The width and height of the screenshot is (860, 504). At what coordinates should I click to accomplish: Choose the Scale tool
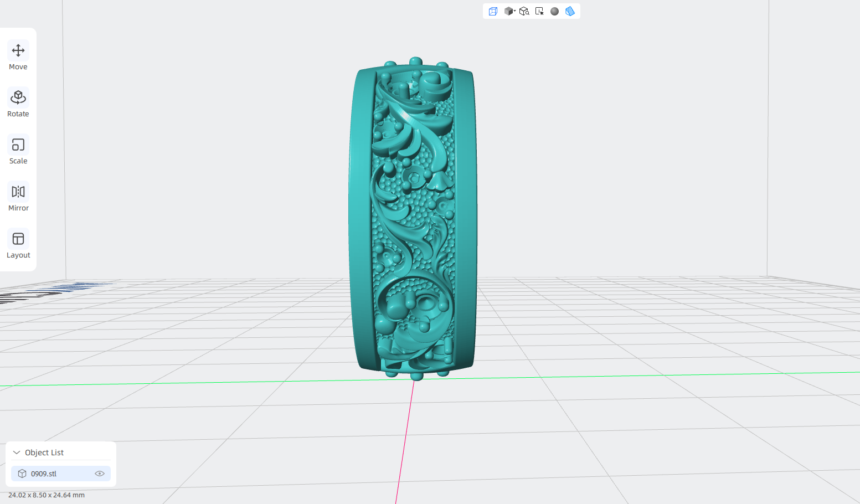pyautogui.click(x=18, y=151)
